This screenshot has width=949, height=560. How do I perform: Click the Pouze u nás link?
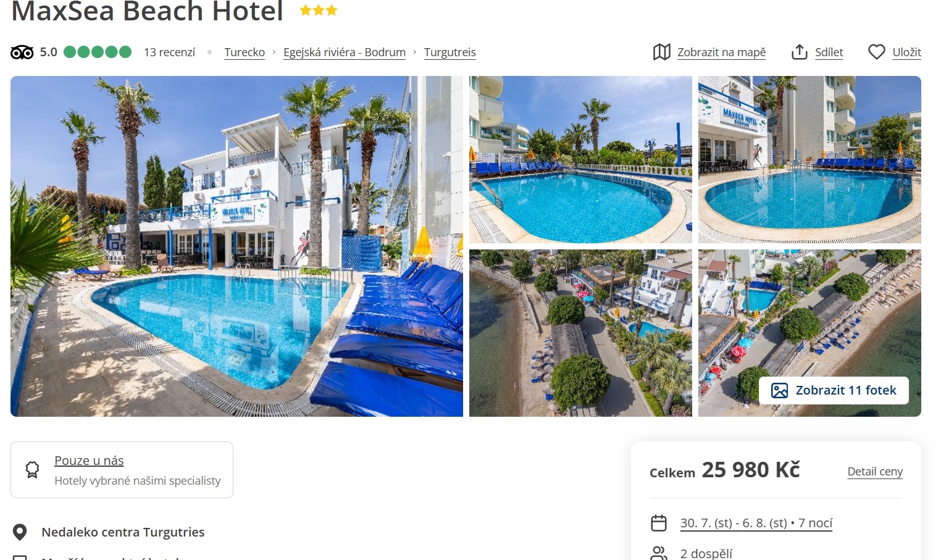(x=89, y=461)
